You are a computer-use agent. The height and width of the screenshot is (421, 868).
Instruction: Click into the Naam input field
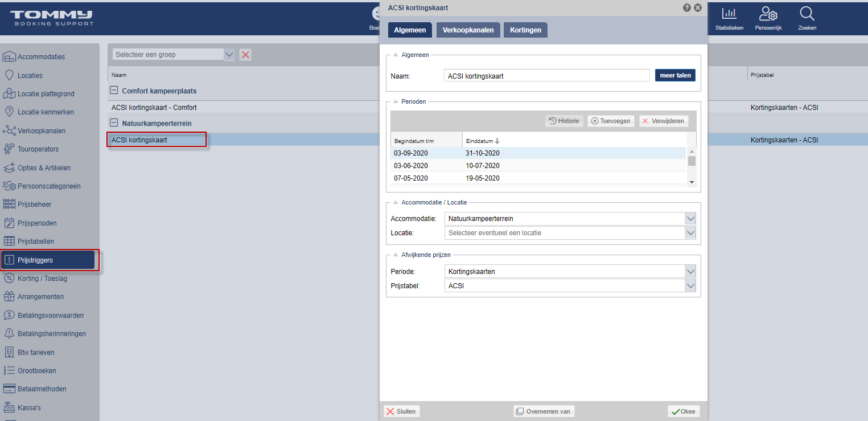[x=546, y=76]
